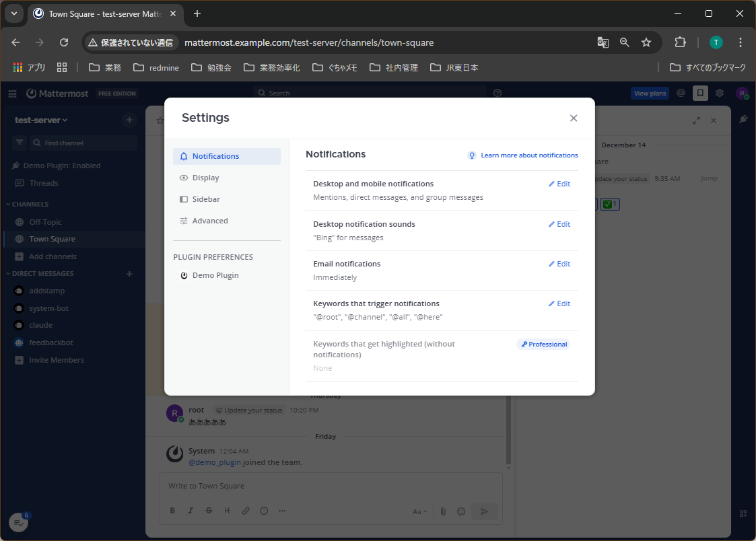The image size is (756, 541).
Task: Apply heading formatting in message toolbar
Action: (227, 511)
